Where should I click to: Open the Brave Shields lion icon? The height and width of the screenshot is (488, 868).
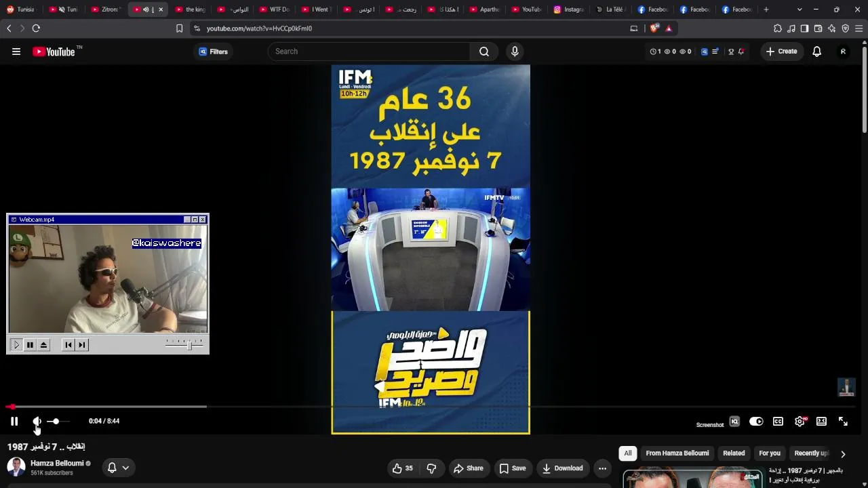[654, 28]
